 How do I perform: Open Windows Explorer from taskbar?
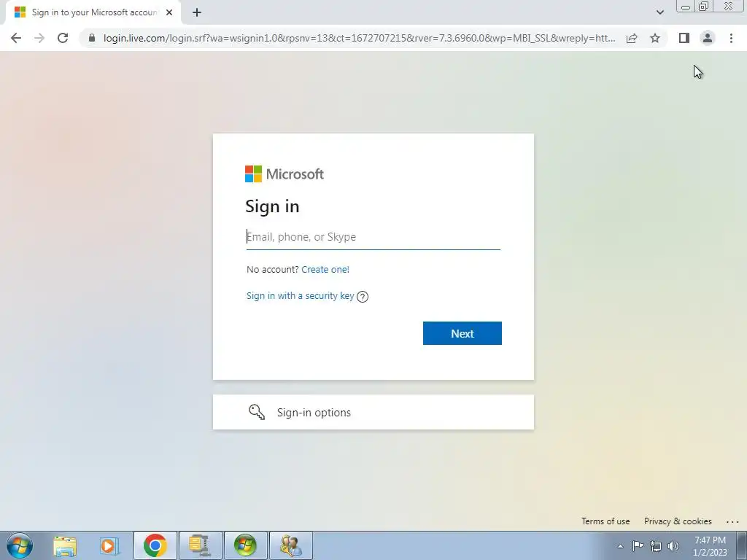coord(65,545)
